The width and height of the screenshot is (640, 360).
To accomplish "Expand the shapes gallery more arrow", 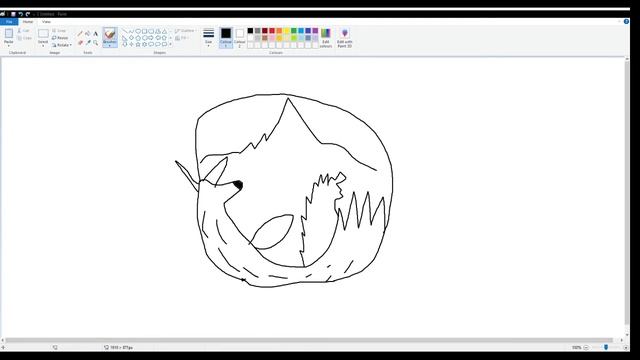I will [x=171, y=44].
